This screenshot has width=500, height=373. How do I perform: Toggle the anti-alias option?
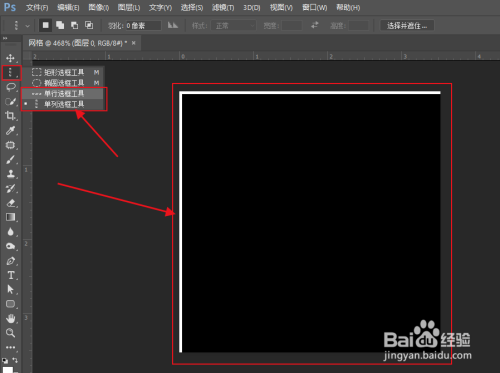(173, 25)
